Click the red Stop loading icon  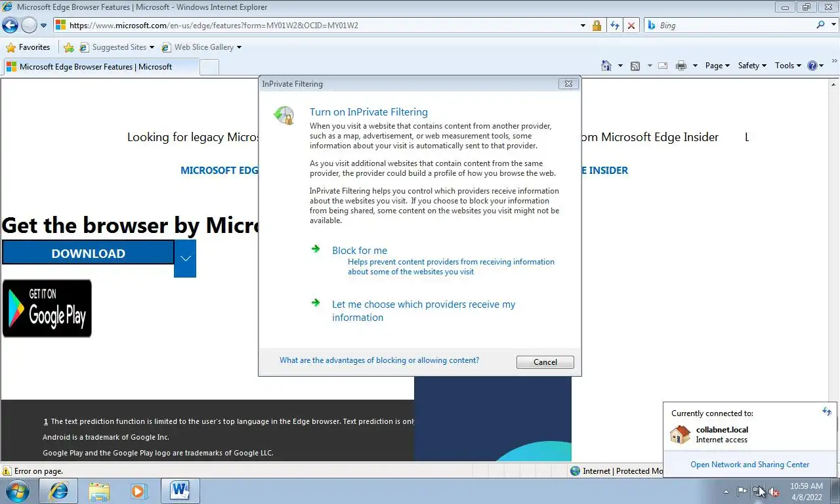631,26
